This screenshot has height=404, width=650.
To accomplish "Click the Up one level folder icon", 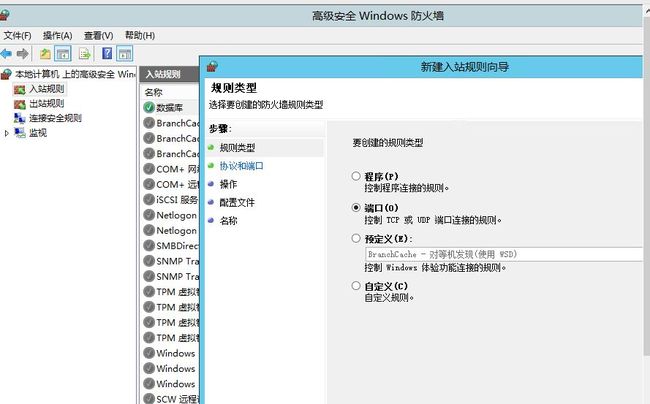I will click(x=45, y=53).
